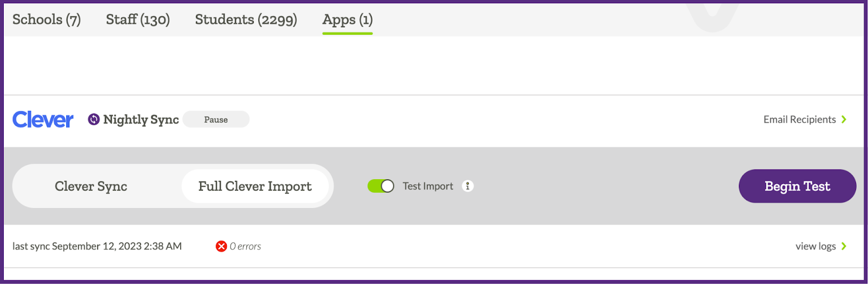Click the green chevron next to Email Recipients
The width and height of the screenshot is (868, 284).
(844, 119)
